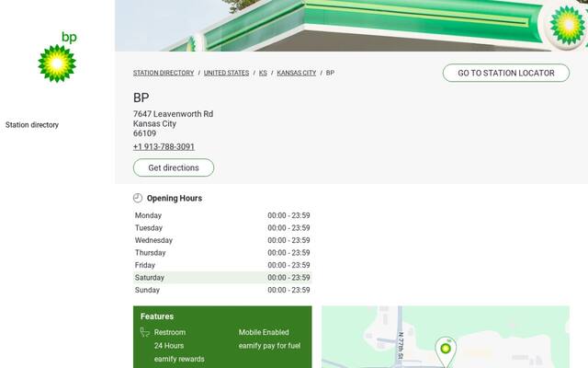
Task: Click the Opening Hours heading
Action: (175, 199)
